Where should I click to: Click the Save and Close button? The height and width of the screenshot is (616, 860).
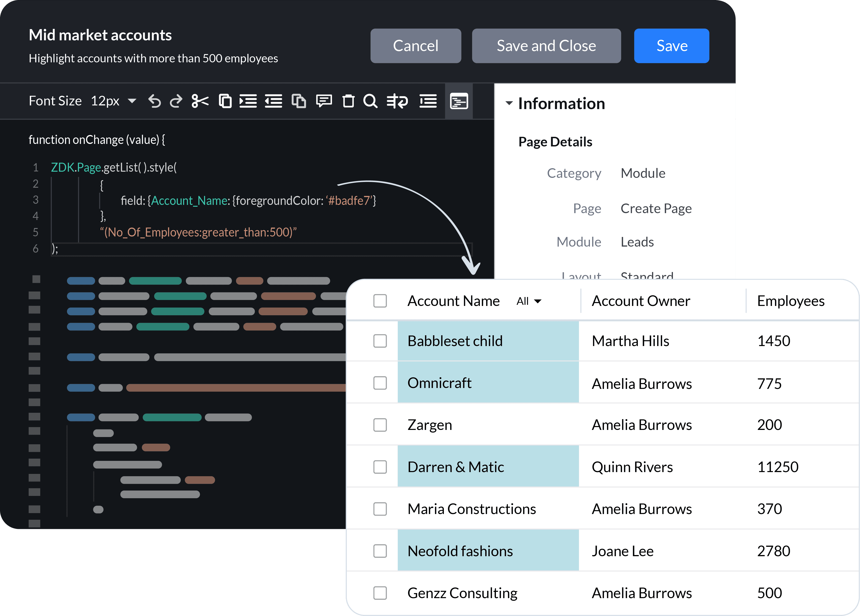(x=546, y=46)
